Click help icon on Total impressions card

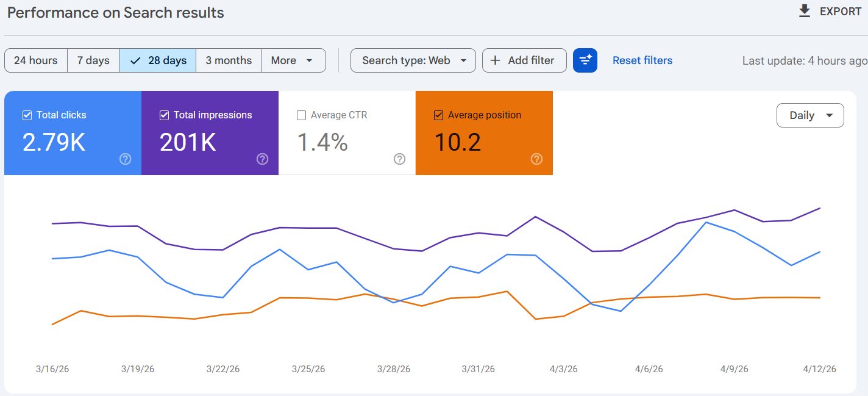tap(263, 159)
